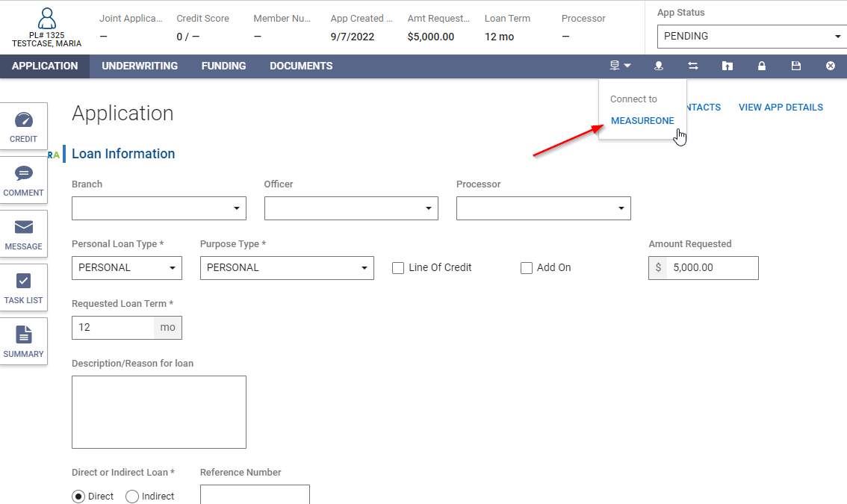Select the Indirect loan radio button
847x504 pixels.
(131, 496)
